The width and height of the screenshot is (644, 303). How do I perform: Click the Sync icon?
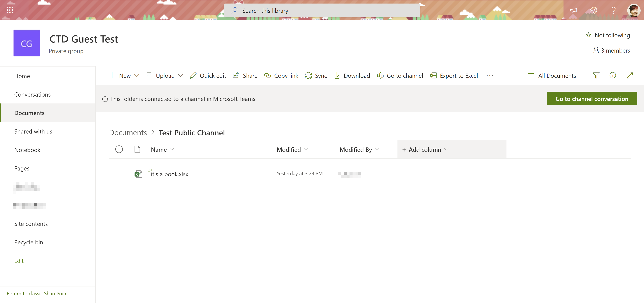308,75
